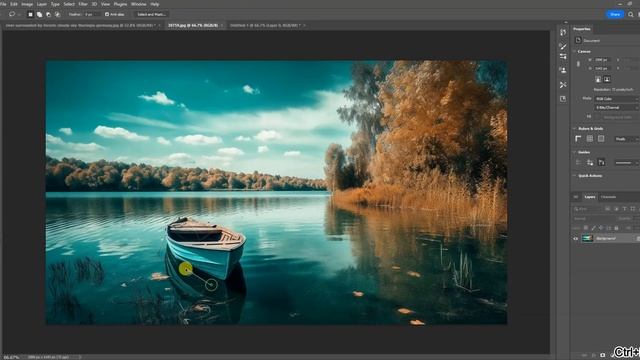Toggle pixel grid icon in Rulers & Grids
This screenshot has width=640, height=360.
601,139
